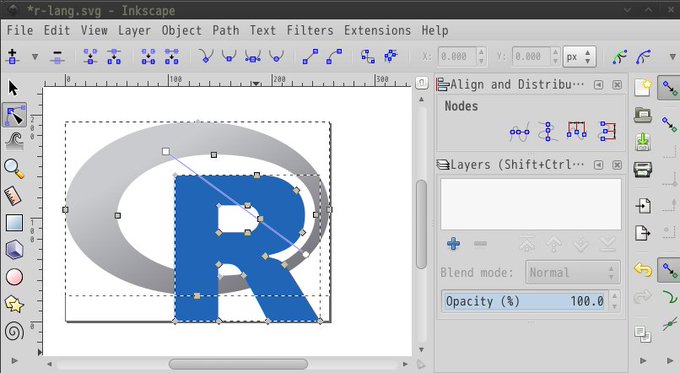Click Delete segment between nodes icon

pos(172,56)
